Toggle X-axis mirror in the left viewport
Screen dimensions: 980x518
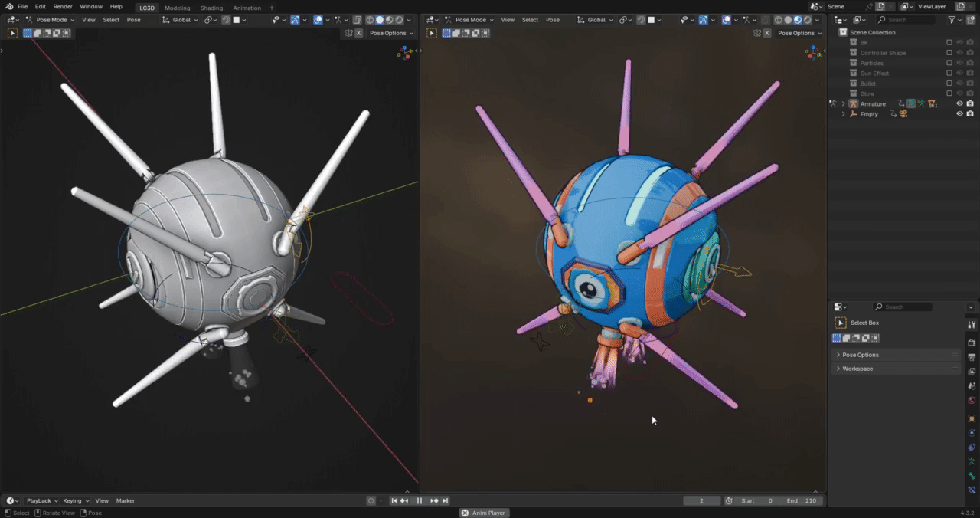tap(358, 33)
